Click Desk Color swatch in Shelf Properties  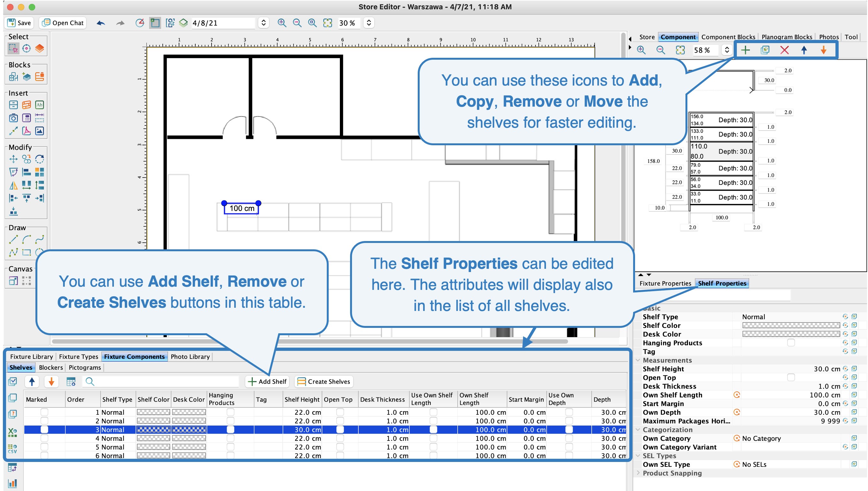pos(791,334)
